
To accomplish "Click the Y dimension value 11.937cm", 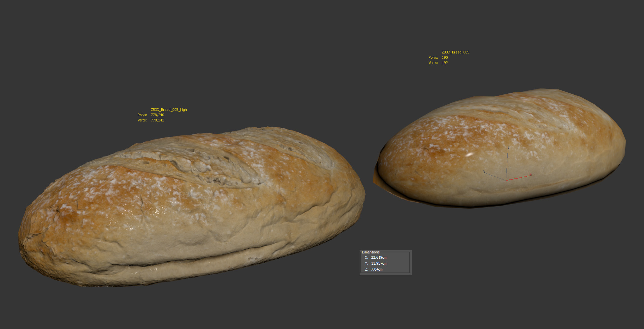I will [x=378, y=263].
